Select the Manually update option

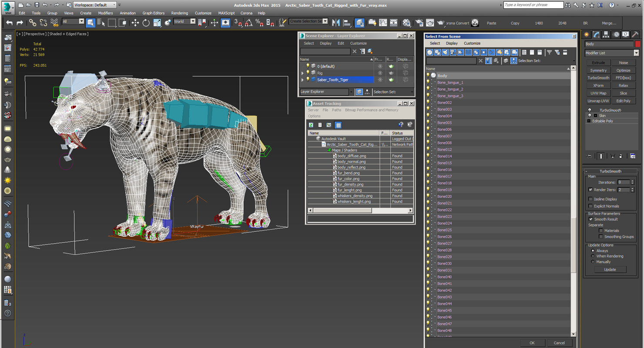593,262
